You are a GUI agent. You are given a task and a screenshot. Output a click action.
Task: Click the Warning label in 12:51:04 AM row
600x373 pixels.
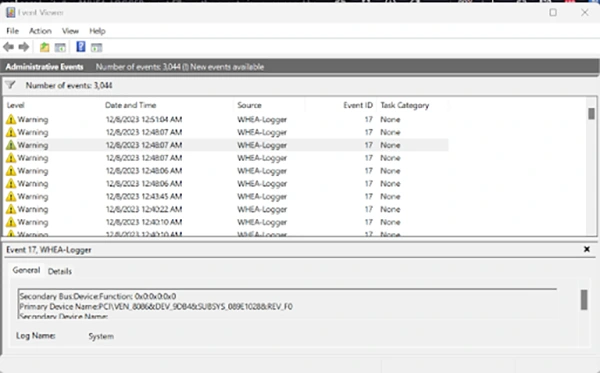(33, 119)
